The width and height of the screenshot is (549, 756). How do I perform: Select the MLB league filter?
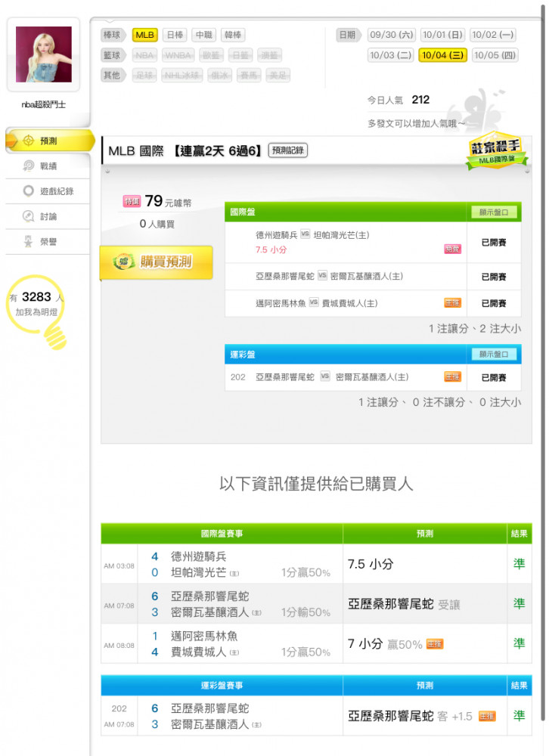(x=144, y=35)
